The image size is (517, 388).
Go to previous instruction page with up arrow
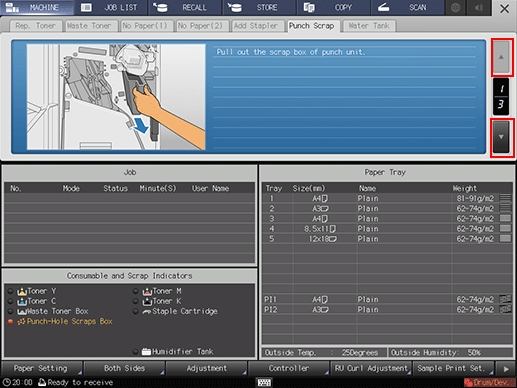point(501,57)
